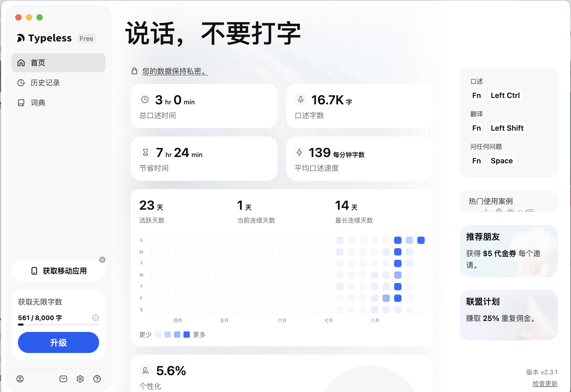Open the account profile icon
Screen dimensions: 571x392
pos(20,379)
